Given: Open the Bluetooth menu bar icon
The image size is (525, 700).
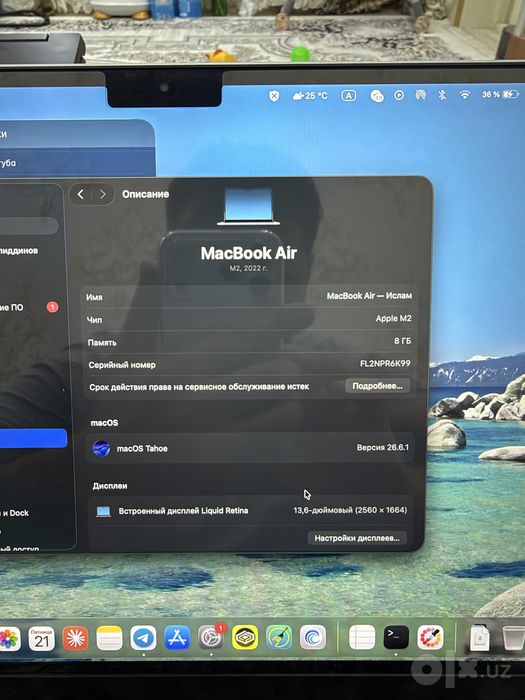Looking at the screenshot, I should click(x=442, y=95).
